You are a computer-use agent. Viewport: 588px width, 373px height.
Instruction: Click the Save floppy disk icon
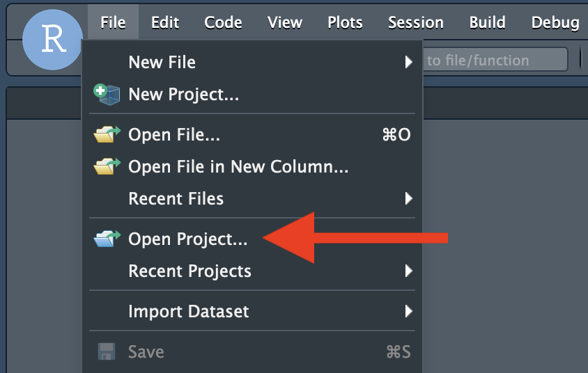coord(107,351)
